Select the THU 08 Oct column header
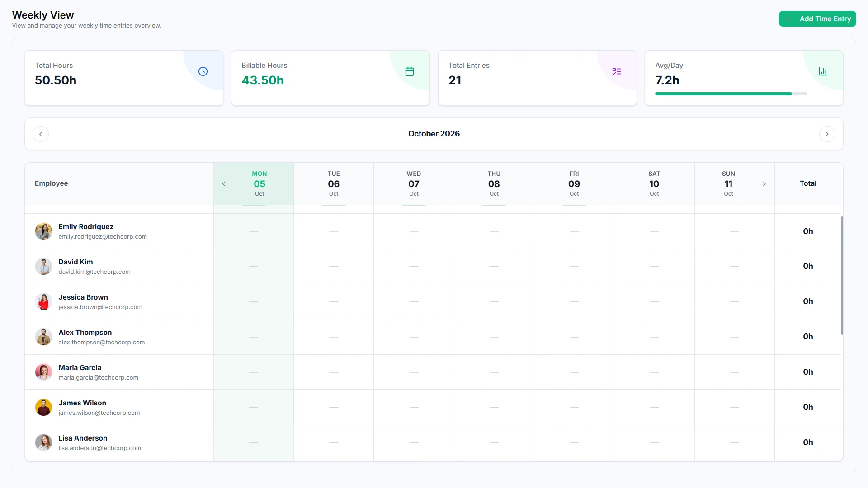Screen dimensions: 868x488 coord(494,183)
